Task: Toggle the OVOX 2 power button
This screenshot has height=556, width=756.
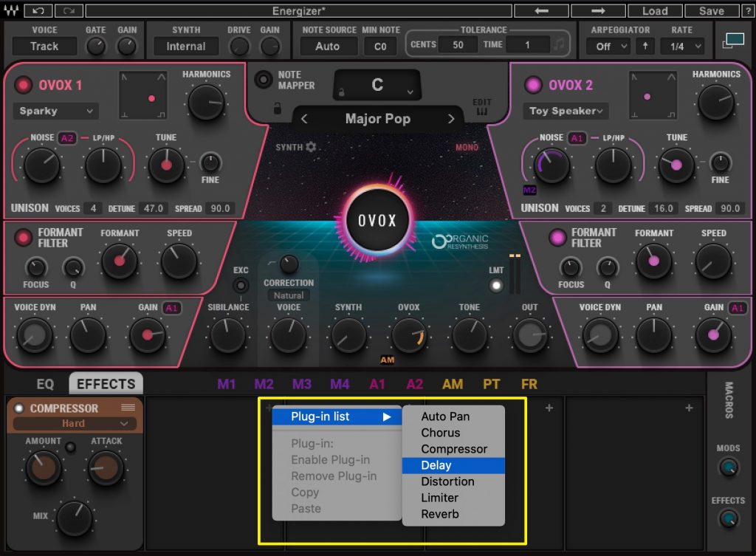Action: point(533,85)
